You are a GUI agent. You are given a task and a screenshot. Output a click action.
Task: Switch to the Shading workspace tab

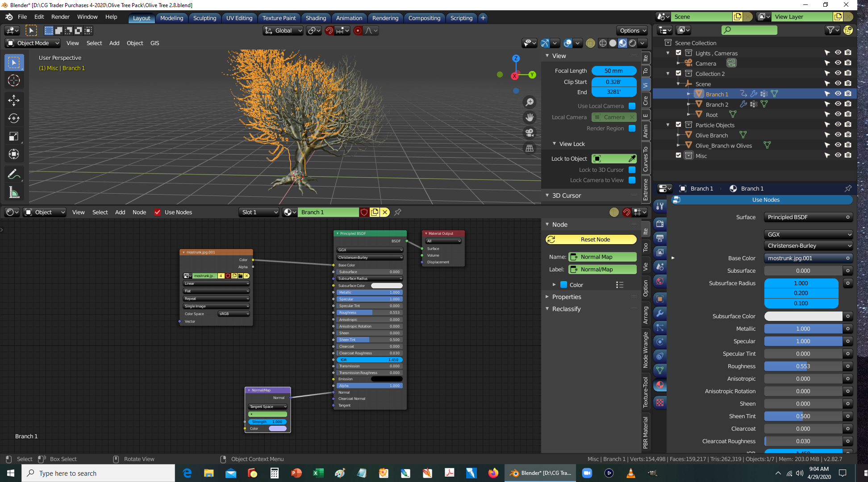point(316,18)
